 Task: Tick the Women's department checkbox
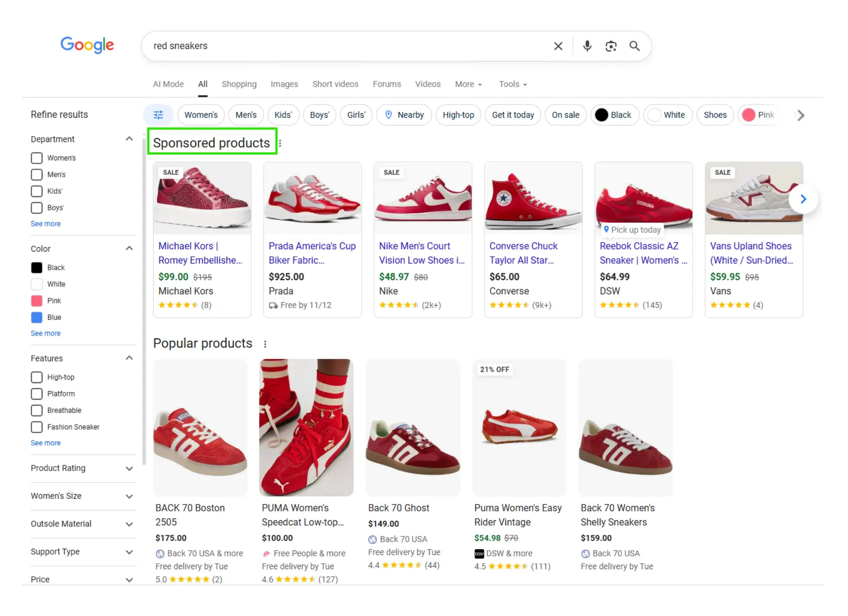point(37,158)
